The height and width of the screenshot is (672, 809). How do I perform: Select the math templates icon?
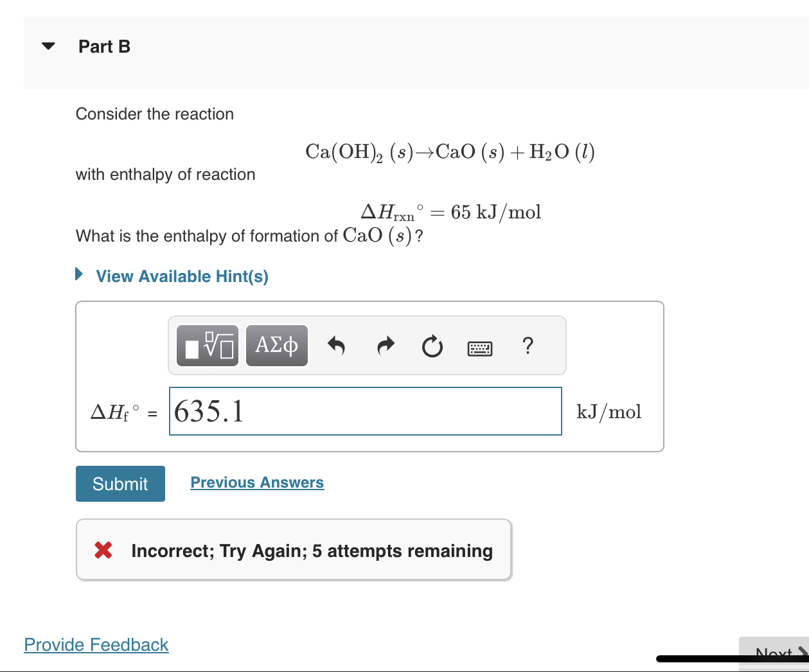pyautogui.click(x=207, y=345)
